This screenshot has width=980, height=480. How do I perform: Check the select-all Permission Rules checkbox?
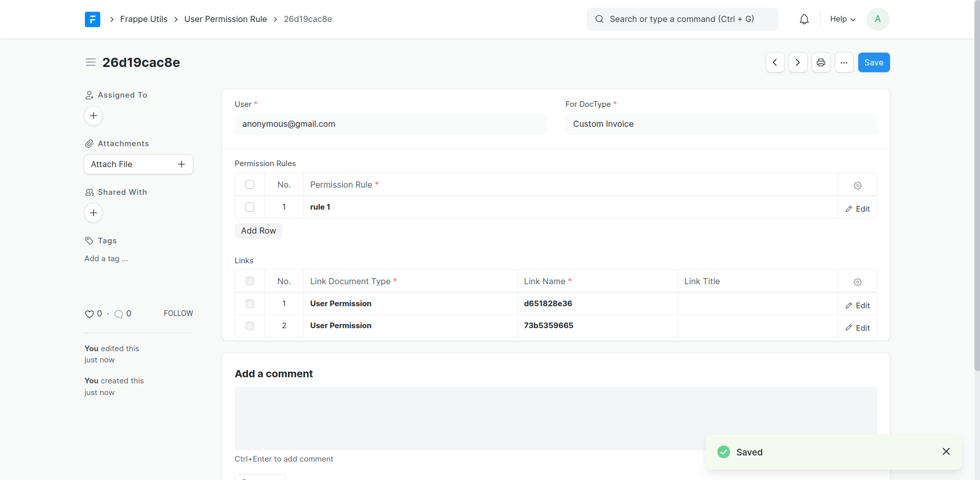tap(250, 185)
